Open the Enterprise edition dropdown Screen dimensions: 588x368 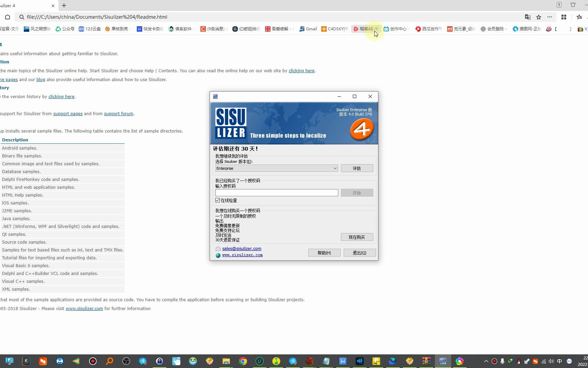276,168
